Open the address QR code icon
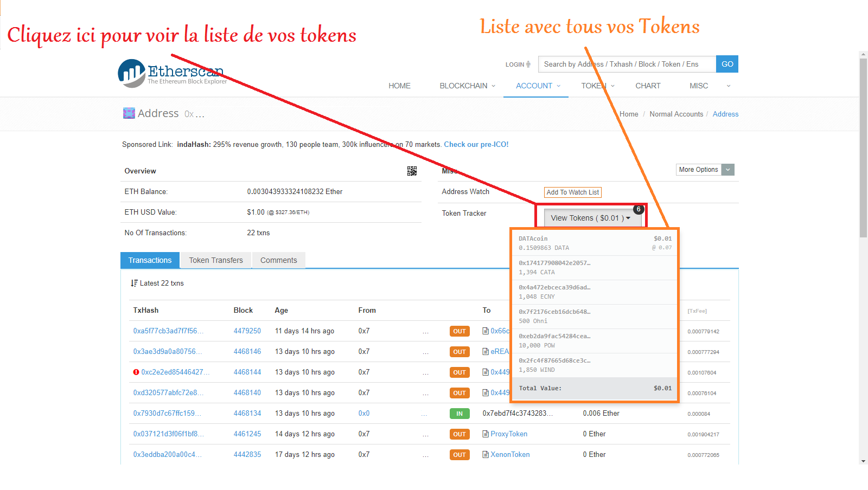The width and height of the screenshot is (868, 490). tap(412, 171)
